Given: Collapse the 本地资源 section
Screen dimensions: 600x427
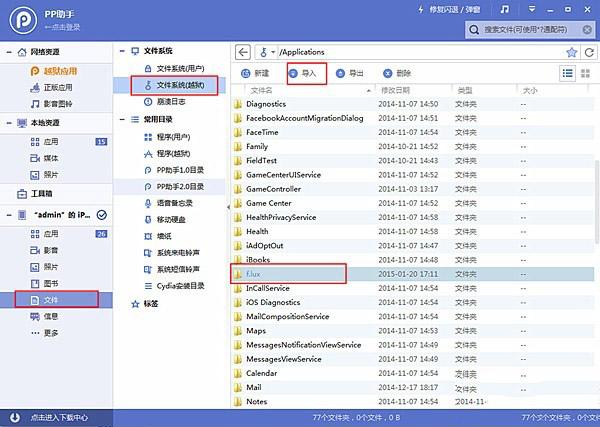Looking at the screenshot, I should click(x=9, y=123).
